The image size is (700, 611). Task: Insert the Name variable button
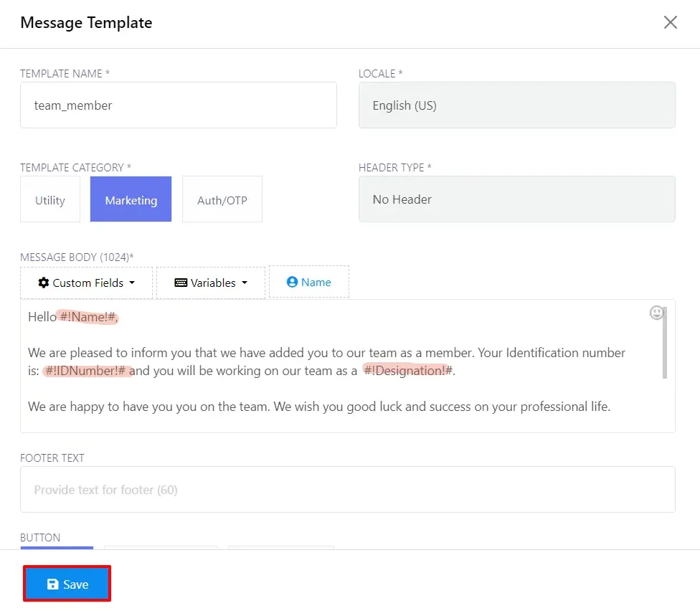coord(309,282)
